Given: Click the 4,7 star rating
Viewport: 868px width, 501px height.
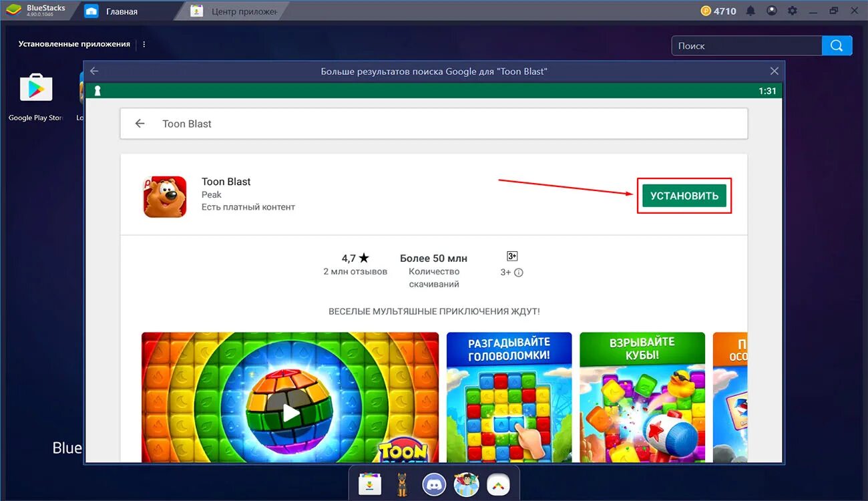Looking at the screenshot, I should 355,258.
